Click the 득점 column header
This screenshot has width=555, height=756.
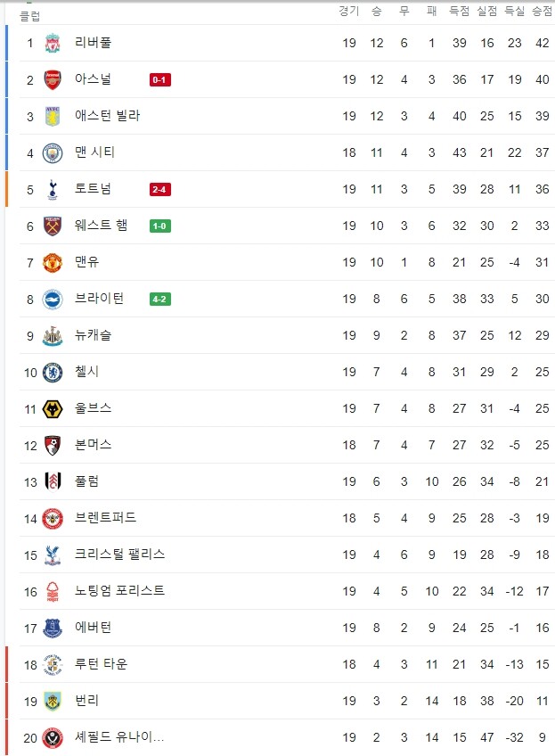[459, 11]
